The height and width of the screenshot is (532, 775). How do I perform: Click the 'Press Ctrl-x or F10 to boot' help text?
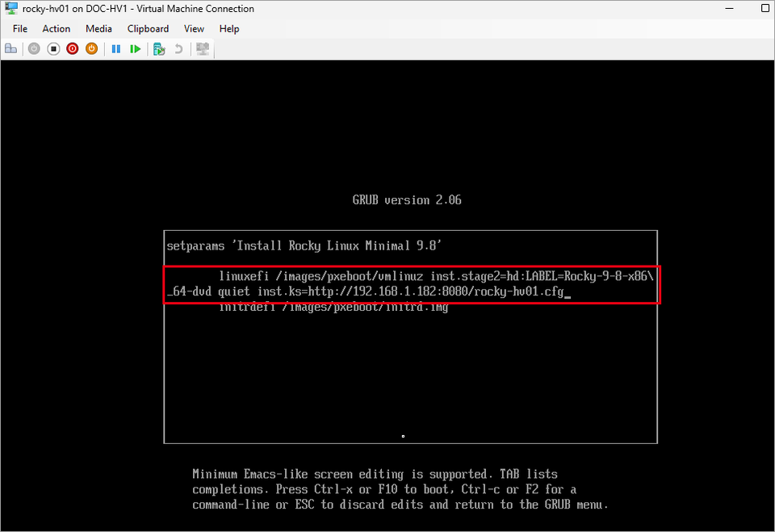tap(366, 489)
